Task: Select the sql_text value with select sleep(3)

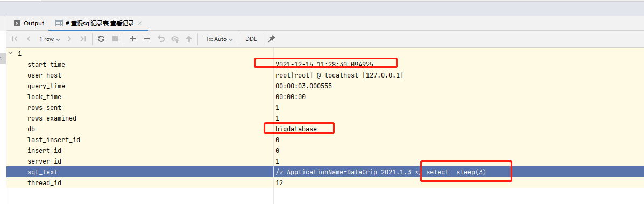Action: [381, 172]
